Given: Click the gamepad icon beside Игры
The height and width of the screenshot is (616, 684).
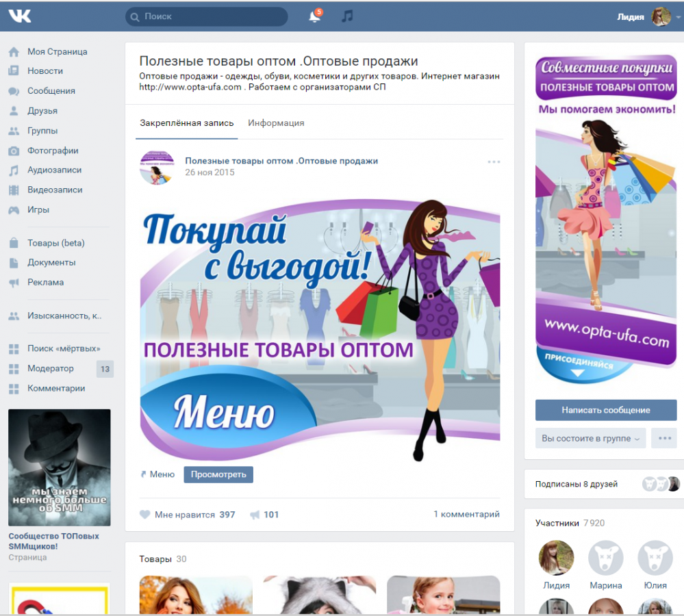Looking at the screenshot, I should tap(14, 210).
